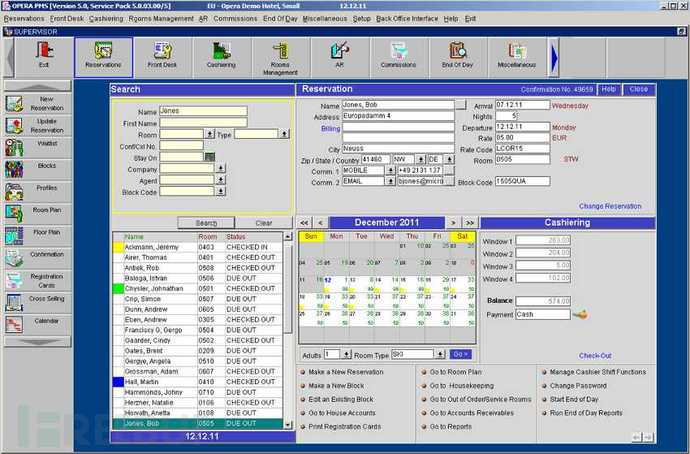The height and width of the screenshot is (454, 690).
Task: Open the Front Desk toolbar icon
Action: click(x=162, y=57)
